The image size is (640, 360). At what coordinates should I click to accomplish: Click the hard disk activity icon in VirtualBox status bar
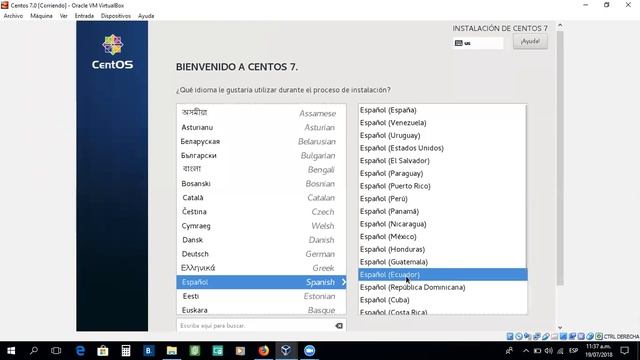[510, 336]
